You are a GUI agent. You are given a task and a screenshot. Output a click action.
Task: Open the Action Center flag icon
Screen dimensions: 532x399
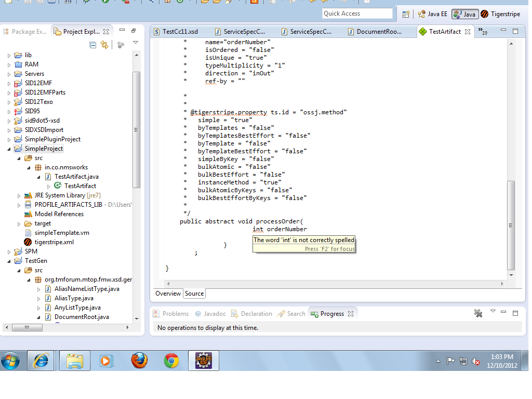[450, 361]
